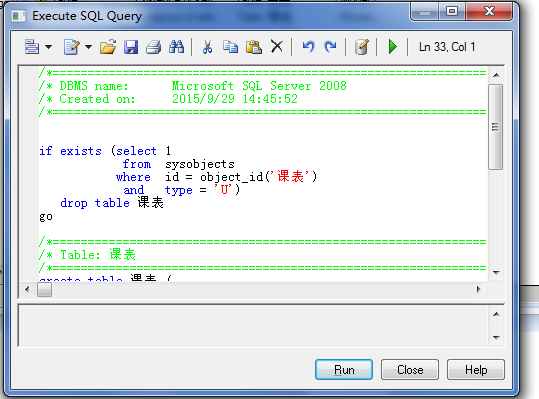Copy selected text with copy icon

[x=230, y=47]
